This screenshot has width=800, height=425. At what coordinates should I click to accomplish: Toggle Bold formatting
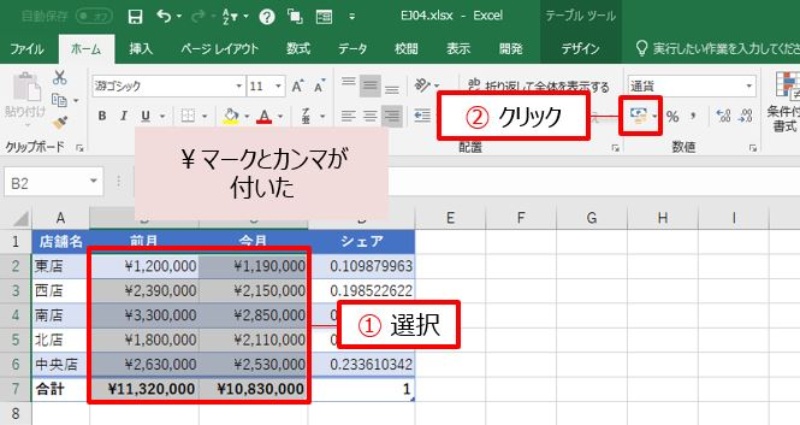coord(102,116)
